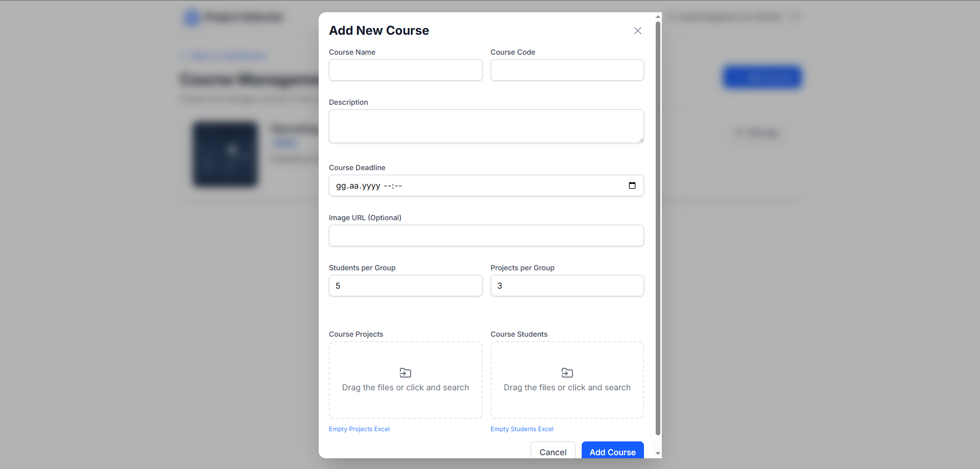This screenshot has height=469, width=980.
Task: Focus the Course Code field
Action: click(567, 70)
